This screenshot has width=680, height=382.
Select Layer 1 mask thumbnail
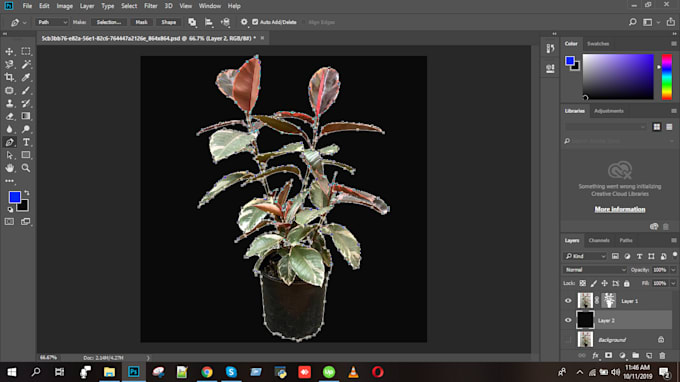point(608,300)
